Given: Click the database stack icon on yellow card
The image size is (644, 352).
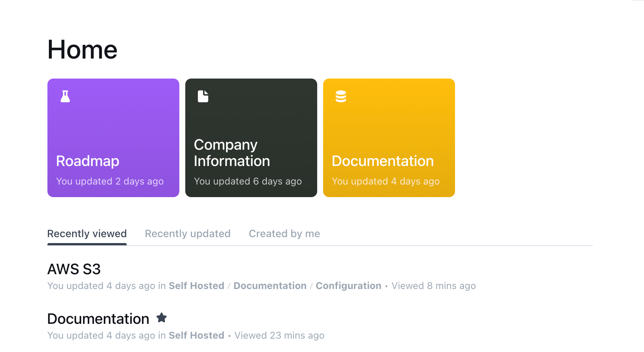Looking at the screenshot, I should [x=341, y=96].
